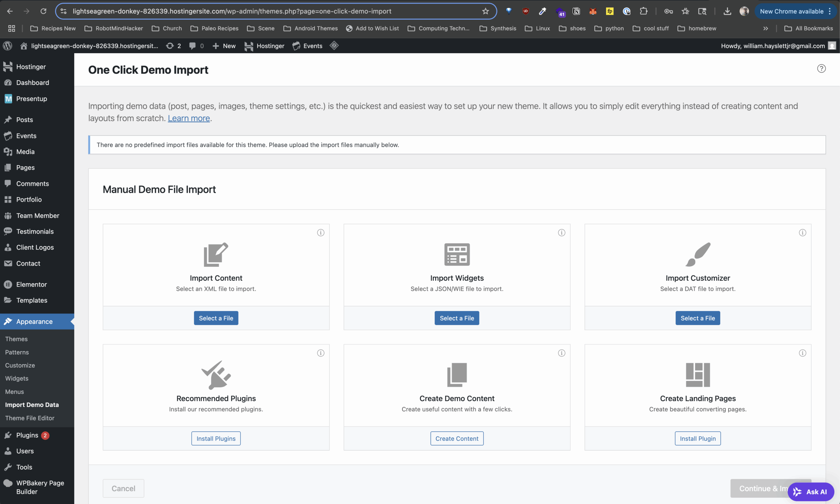Image resolution: width=840 pixels, height=504 pixels.
Task: Expand the hidden bookmarks chevron
Action: (766, 29)
